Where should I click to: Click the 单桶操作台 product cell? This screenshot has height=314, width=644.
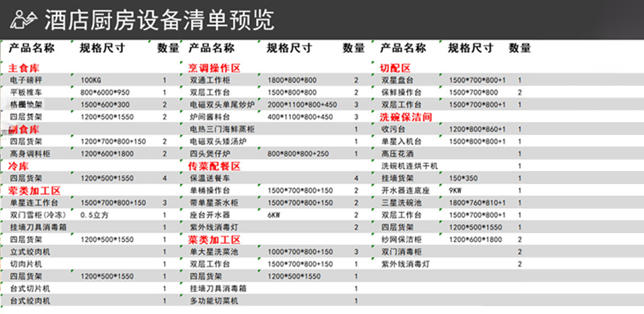[x=210, y=191]
